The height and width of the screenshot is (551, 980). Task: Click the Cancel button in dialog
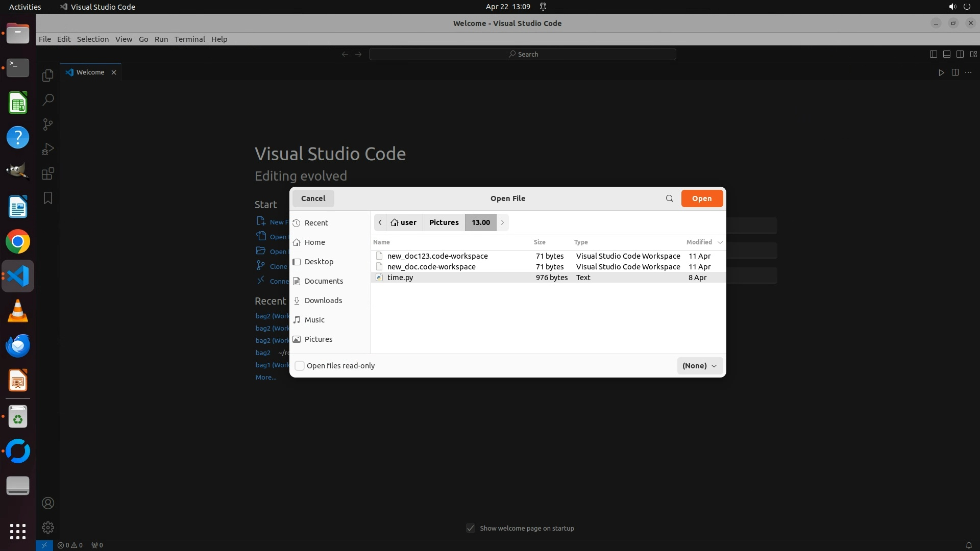(313, 198)
